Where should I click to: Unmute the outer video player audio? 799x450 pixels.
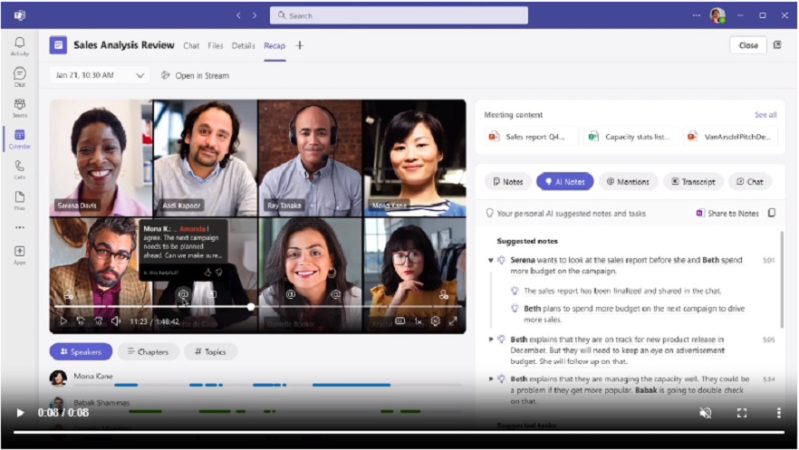click(x=705, y=412)
